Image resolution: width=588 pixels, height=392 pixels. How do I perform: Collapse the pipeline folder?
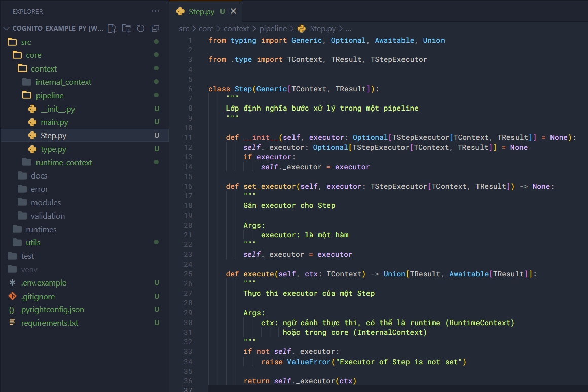[49, 95]
